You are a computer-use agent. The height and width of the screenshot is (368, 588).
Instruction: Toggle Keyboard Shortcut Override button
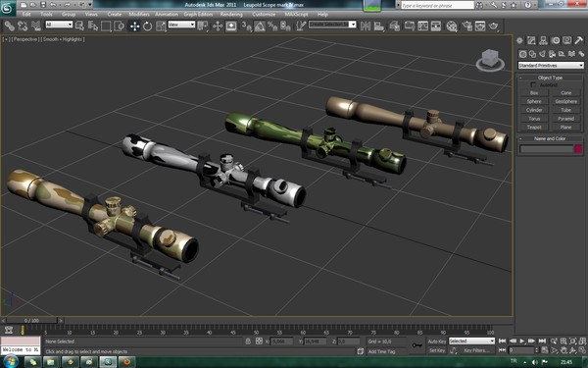coord(231,26)
